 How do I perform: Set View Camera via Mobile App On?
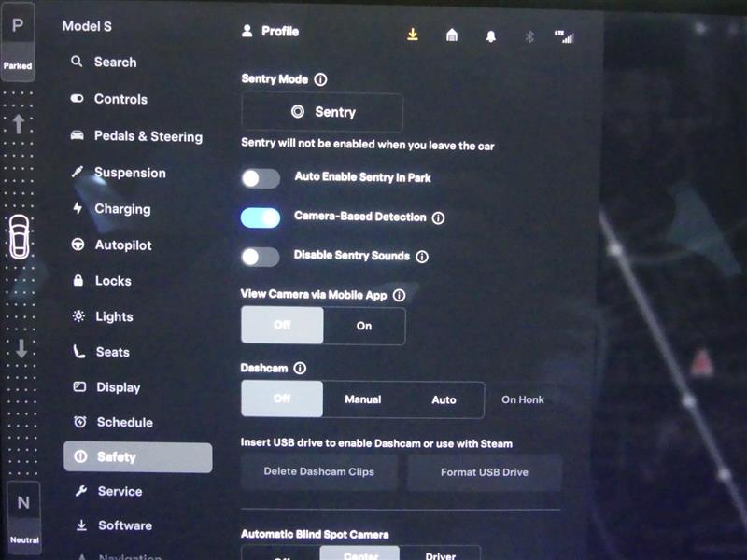coord(364,326)
